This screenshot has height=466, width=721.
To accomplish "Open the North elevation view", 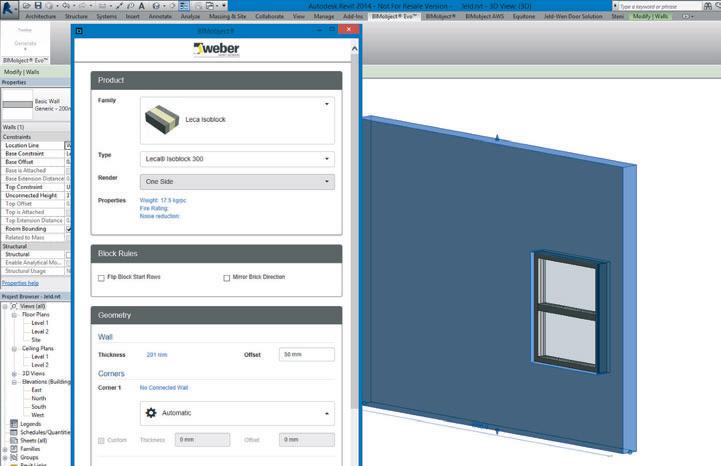I will 39,398.
